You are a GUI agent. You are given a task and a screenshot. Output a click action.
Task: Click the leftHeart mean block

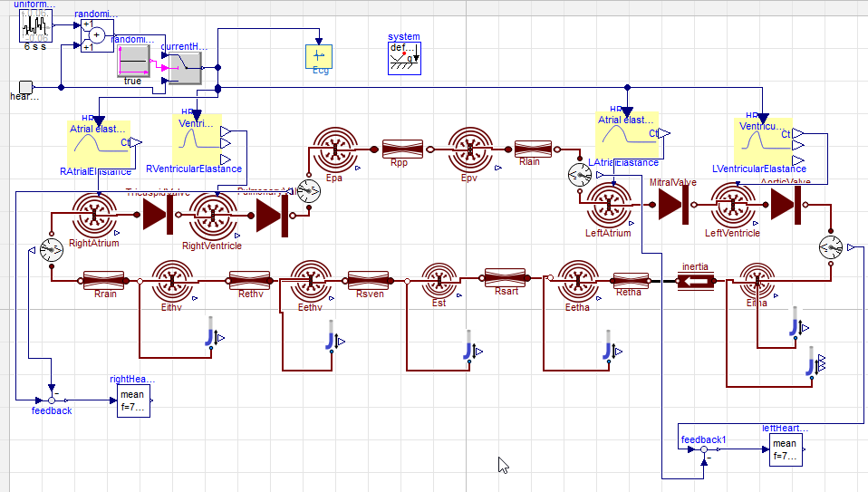[785, 449]
